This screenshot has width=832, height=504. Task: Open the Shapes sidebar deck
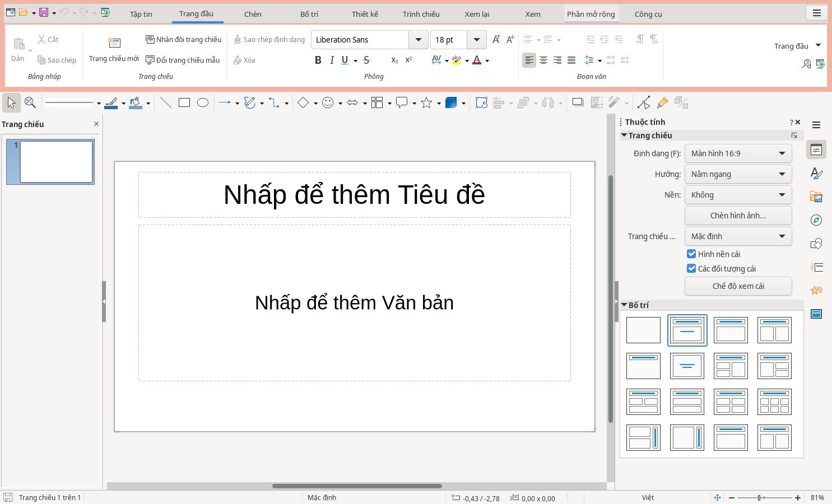[x=816, y=244]
